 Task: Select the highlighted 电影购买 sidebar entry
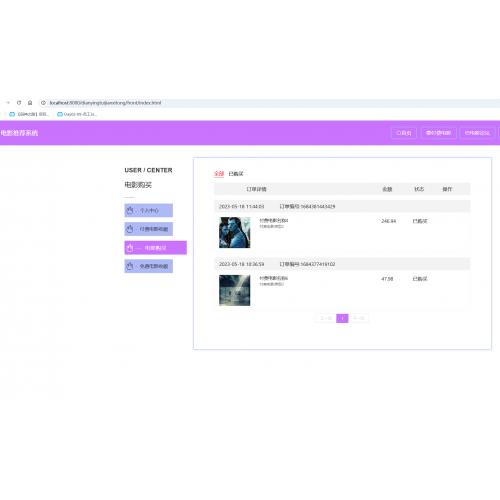[156, 248]
